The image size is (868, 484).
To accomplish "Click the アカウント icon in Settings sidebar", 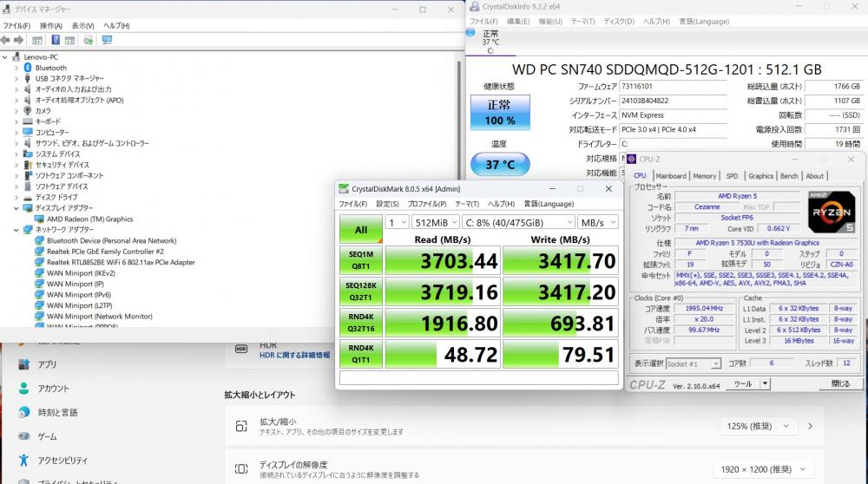I will pos(23,389).
